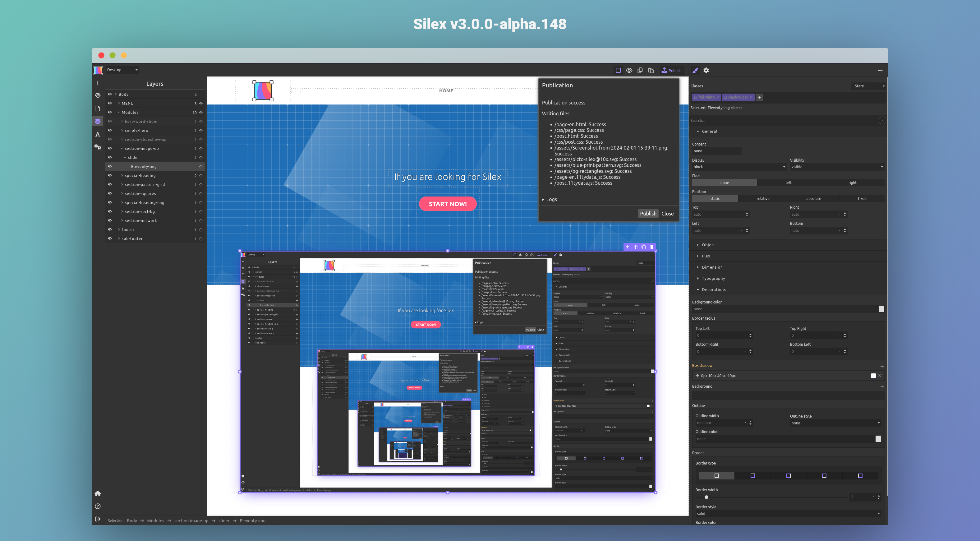
Task: Collapse the General section header
Action: pos(709,131)
